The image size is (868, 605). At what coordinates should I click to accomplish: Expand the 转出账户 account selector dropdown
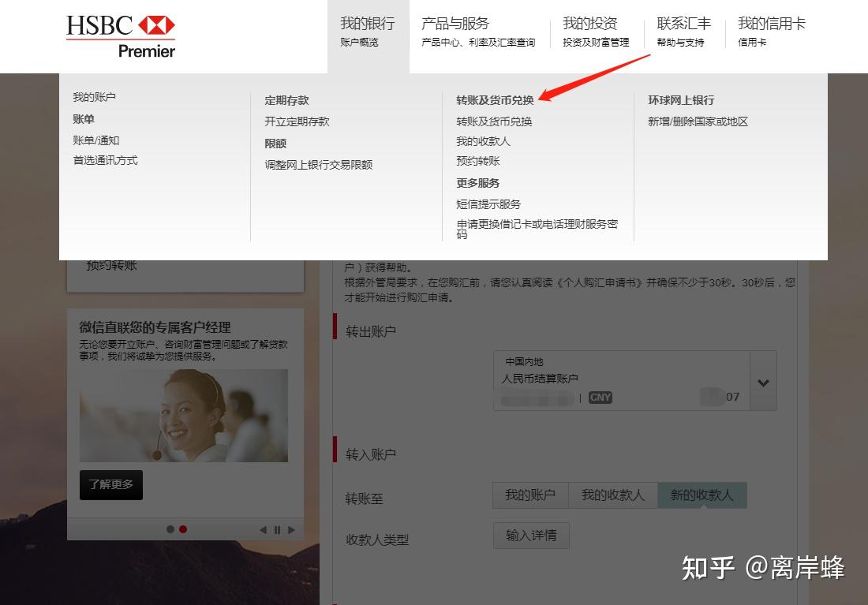762,381
